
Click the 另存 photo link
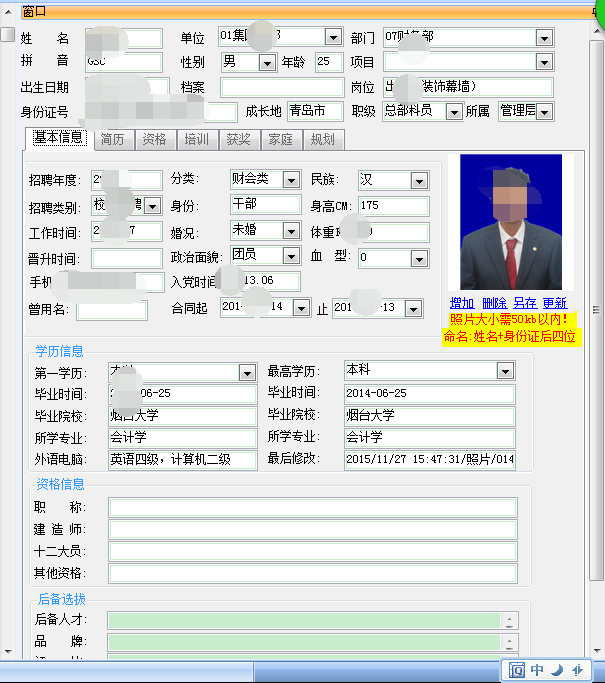(x=525, y=303)
